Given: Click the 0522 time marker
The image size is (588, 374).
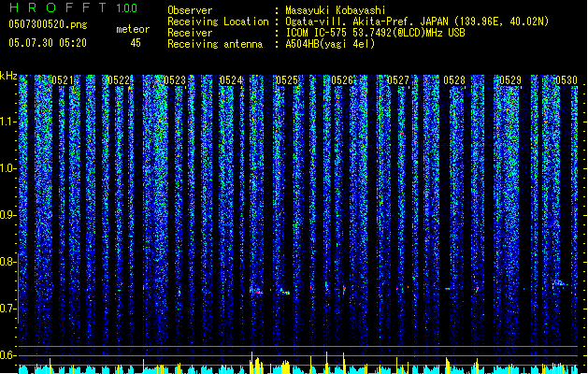Looking at the screenshot, I should (x=119, y=80).
